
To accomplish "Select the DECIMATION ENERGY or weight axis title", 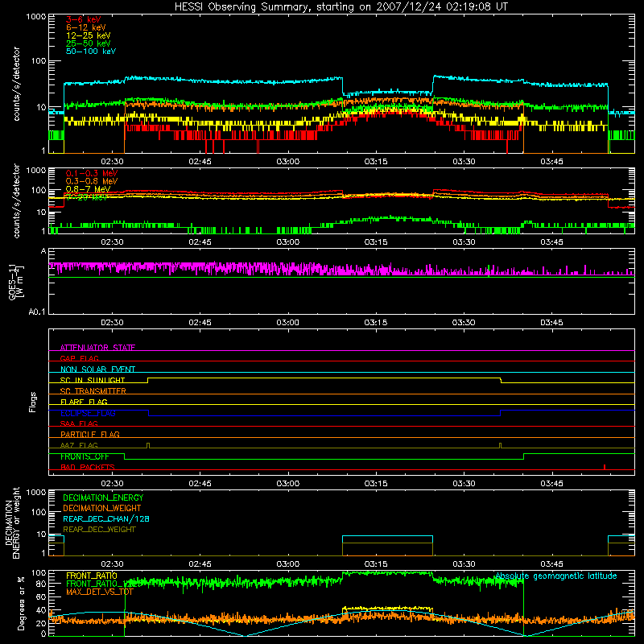I will (x=12, y=522).
